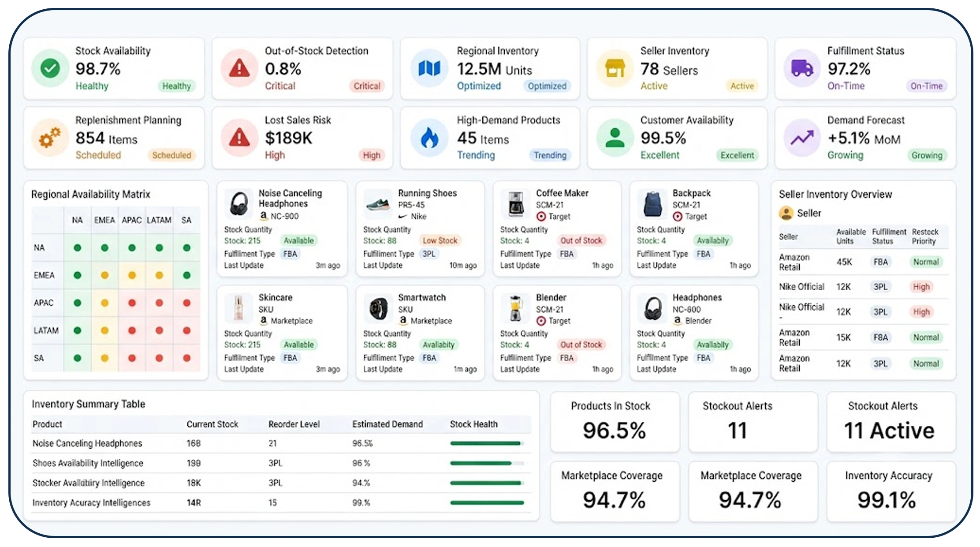Viewport: 980px width, 547px height.
Task: Click the $189K Lost Sales Risk value
Action: (x=288, y=138)
